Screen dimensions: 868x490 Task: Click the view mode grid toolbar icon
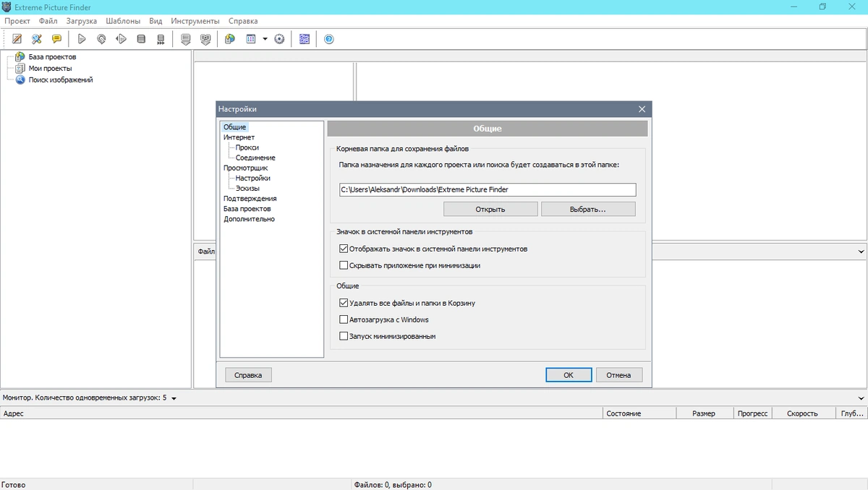251,39
